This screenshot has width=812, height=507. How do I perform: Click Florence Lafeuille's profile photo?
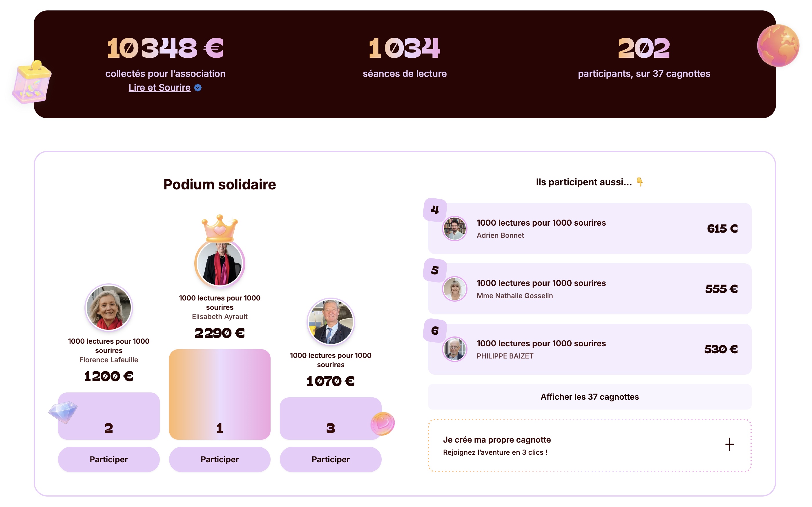tap(109, 307)
